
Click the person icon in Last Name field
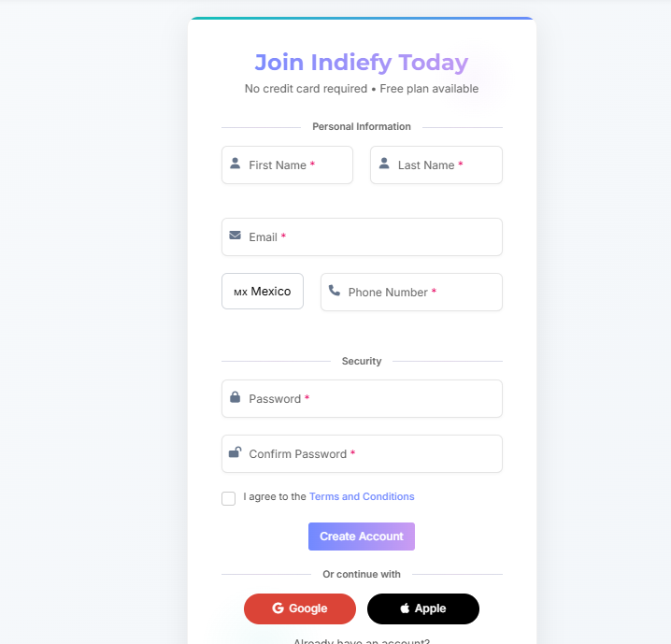click(x=384, y=164)
